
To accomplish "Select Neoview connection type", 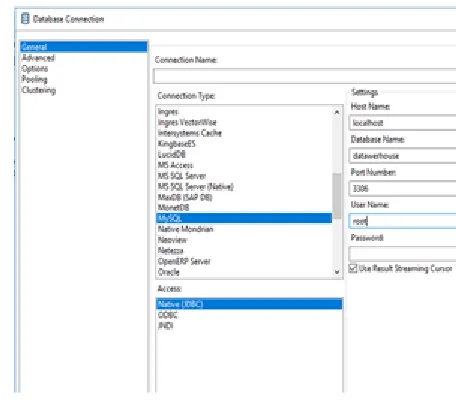I will tap(172, 240).
